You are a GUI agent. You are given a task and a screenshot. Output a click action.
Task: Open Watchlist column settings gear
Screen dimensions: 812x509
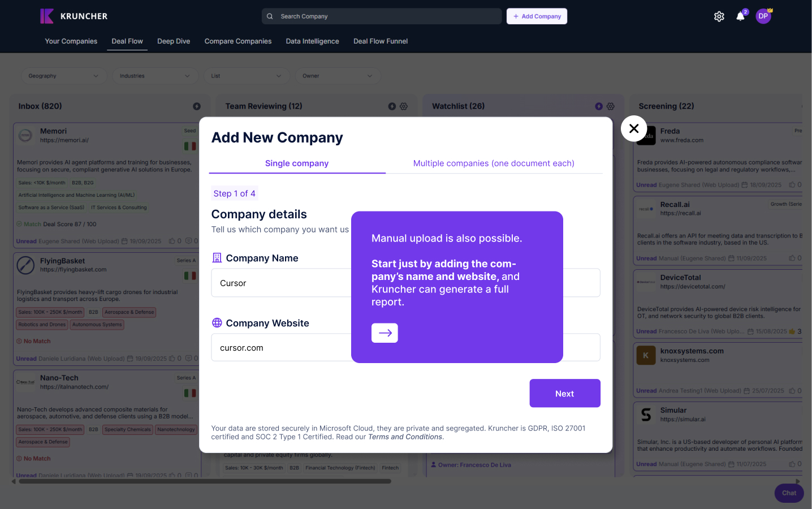[611, 106]
